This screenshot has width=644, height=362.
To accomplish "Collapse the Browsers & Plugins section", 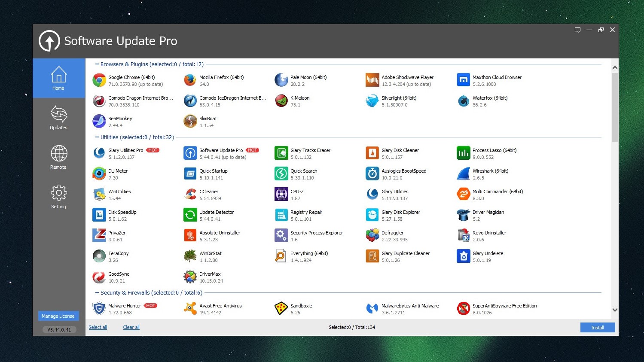I will click(97, 64).
